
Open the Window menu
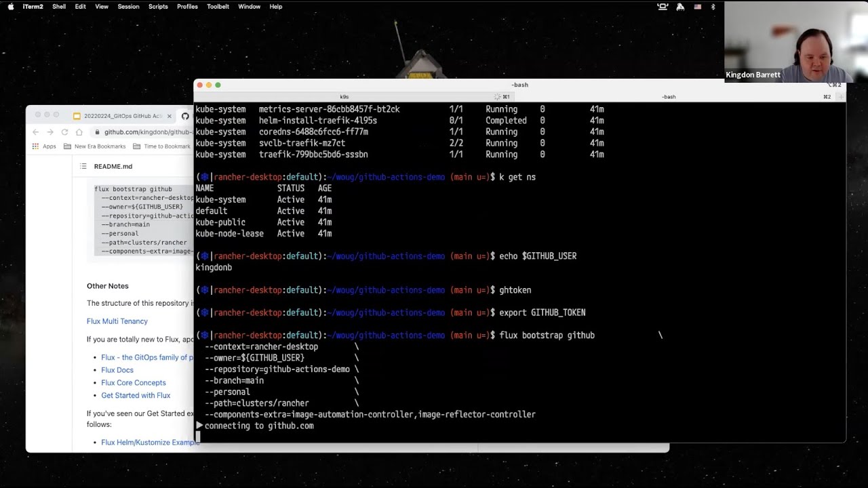pyautogui.click(x=249, y=6)
